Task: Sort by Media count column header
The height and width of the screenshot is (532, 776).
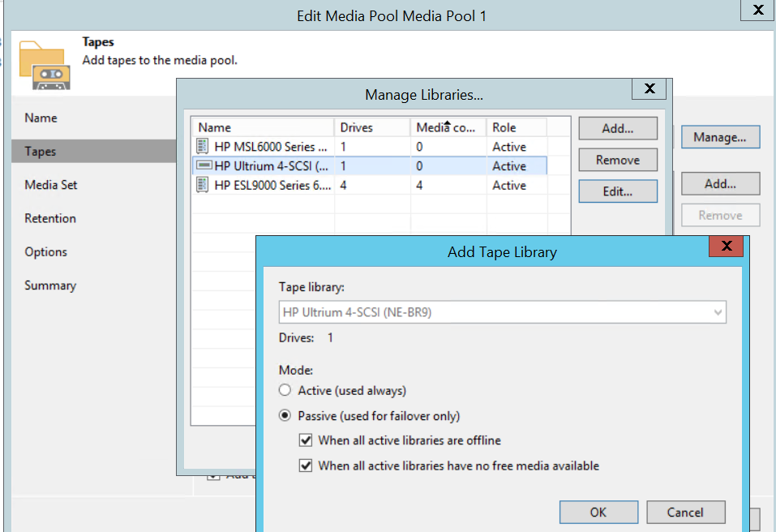Action: click(x=448, y=127)
